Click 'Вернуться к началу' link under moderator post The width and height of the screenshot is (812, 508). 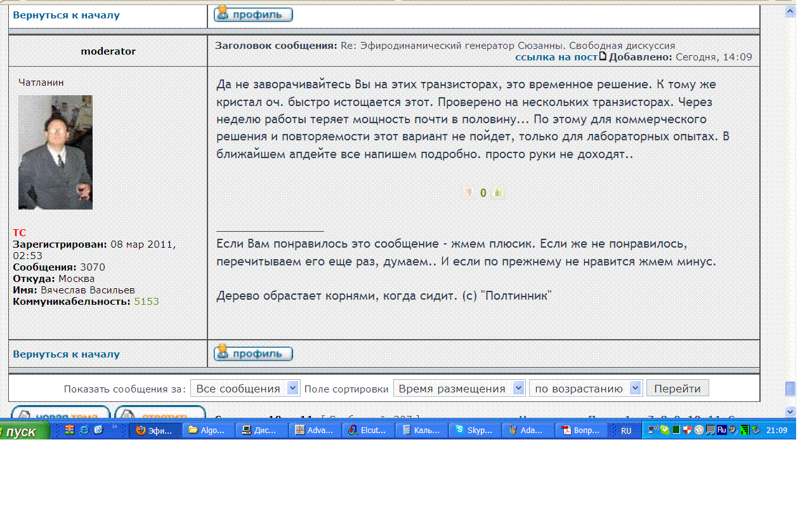(66, 354)
